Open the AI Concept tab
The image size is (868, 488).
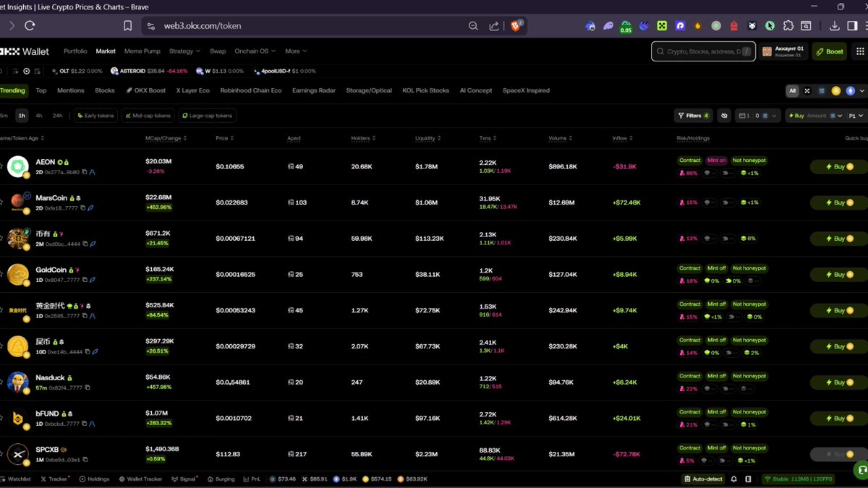coord(476,91)
